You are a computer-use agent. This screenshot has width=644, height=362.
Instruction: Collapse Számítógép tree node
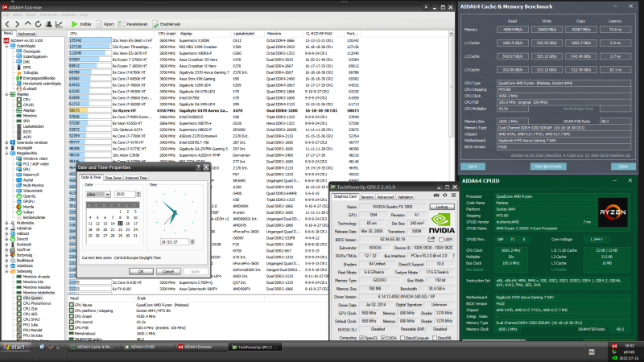(6, 46)
